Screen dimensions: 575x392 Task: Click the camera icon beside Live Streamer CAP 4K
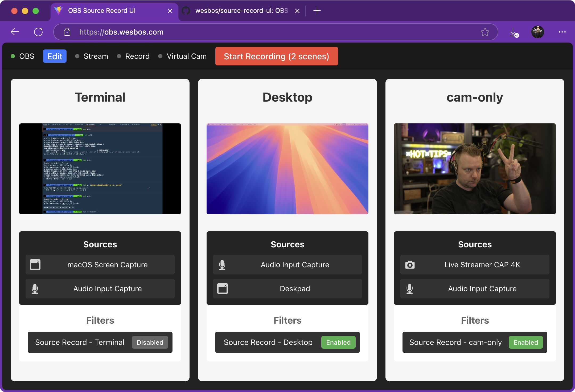410,264
